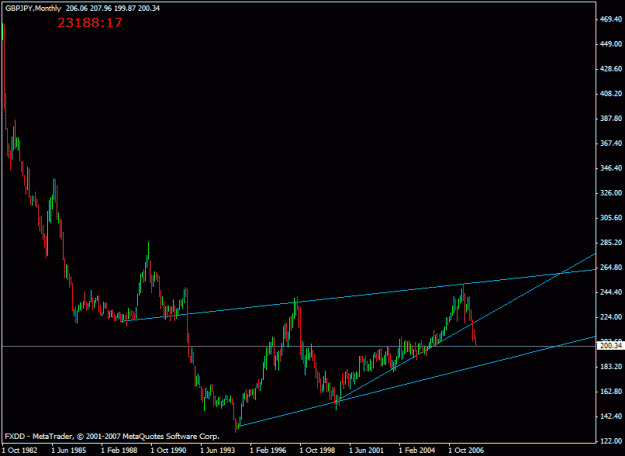The height and width of the screenshot is (456, 625).
Task: Select the upper trendline ending near 264.80
Action: click(359, 295)
